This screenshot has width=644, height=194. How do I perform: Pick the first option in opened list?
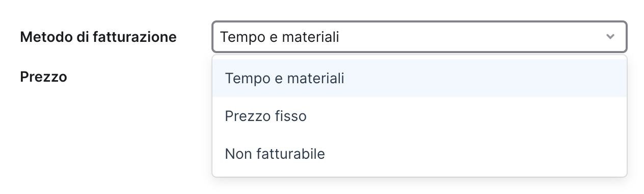(x=419, y=78)
